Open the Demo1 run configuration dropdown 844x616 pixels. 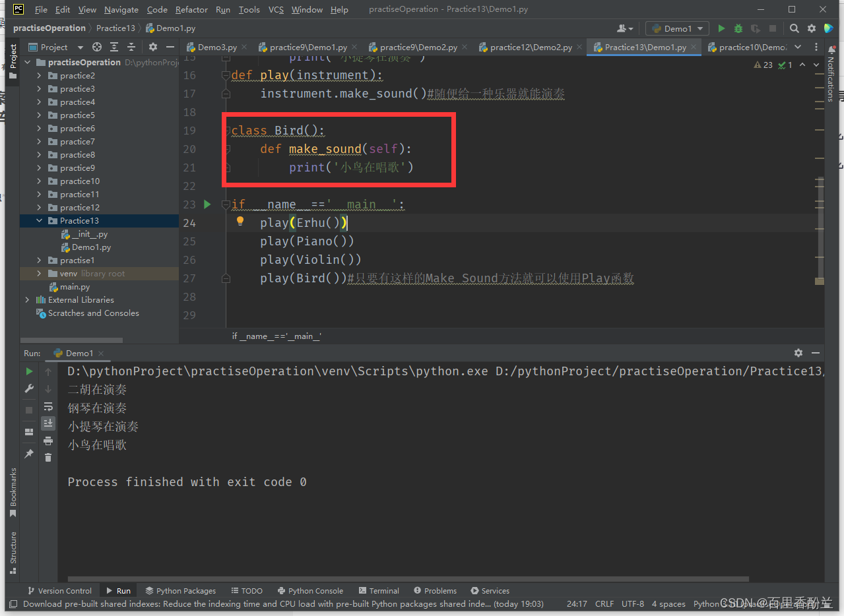[x=677, y=28]
